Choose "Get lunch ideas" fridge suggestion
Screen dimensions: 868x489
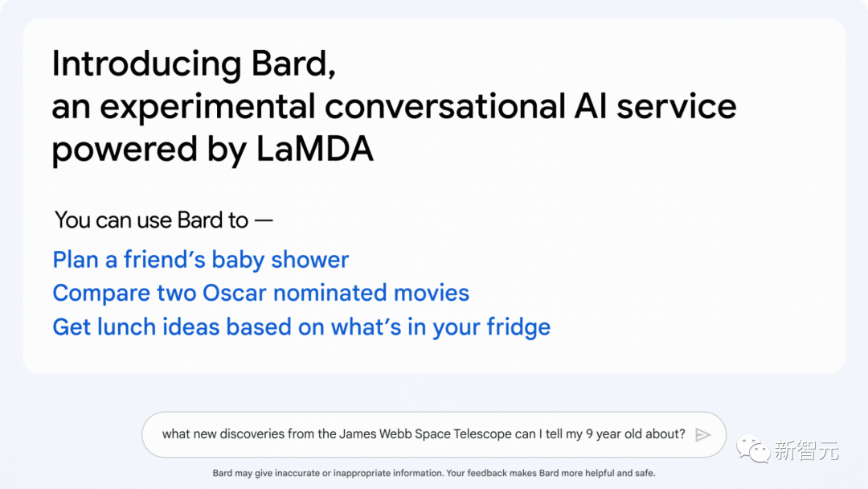[x=301, y=327]
